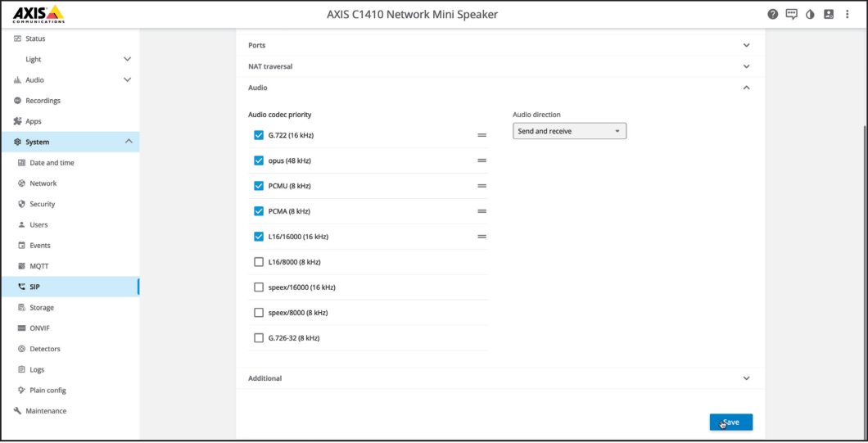
Task: Click the NAT traversal section title
Action: 270,66
